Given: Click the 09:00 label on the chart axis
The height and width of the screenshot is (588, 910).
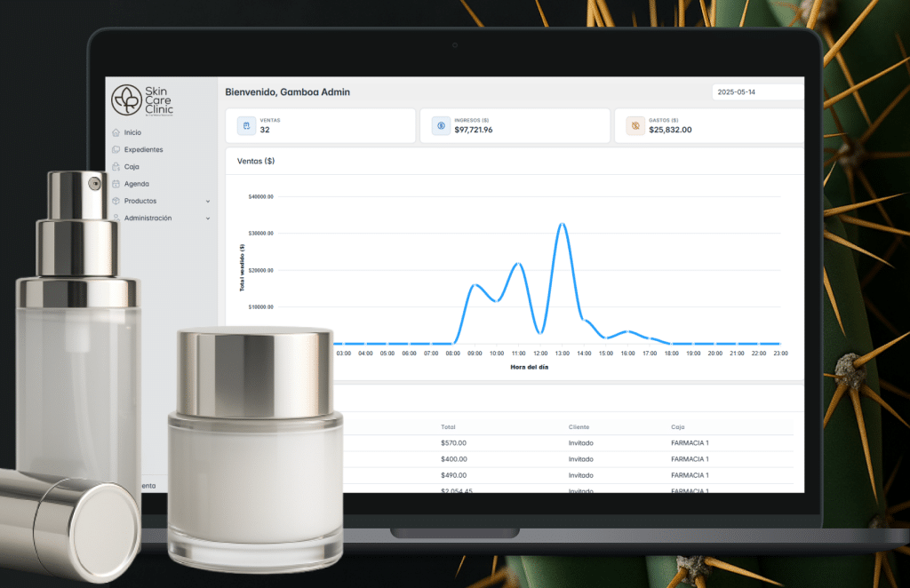Looking at the screenshot, I should 475,354.
